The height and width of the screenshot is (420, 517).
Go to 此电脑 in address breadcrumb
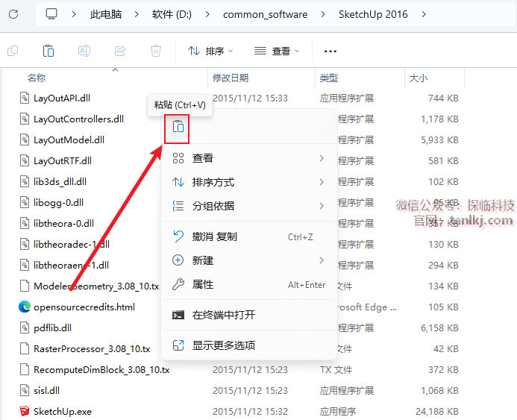[x=106, y=14]
